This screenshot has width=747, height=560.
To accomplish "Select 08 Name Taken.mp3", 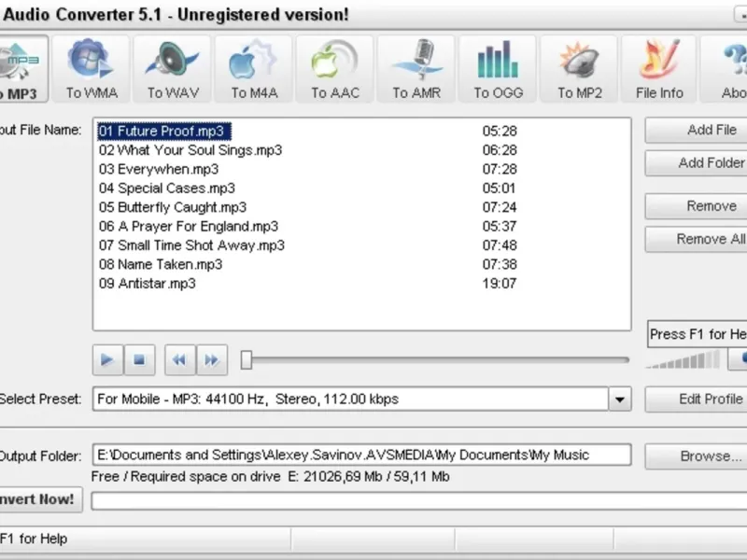I will pos(161,264).
